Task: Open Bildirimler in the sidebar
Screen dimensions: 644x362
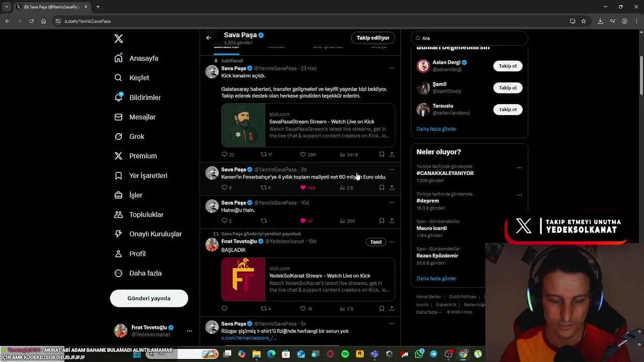Action: pyautogui.click(x=138, y=98)
